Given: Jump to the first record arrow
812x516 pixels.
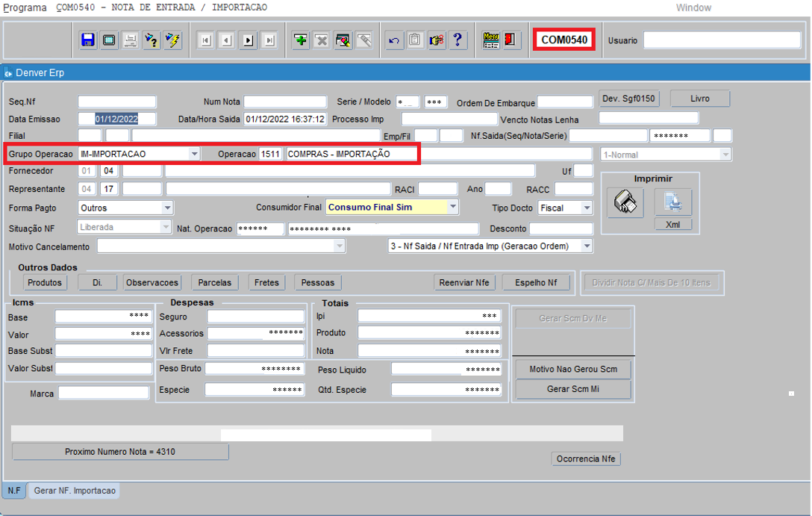Looking at the screenshot, I should coord(206,40).
